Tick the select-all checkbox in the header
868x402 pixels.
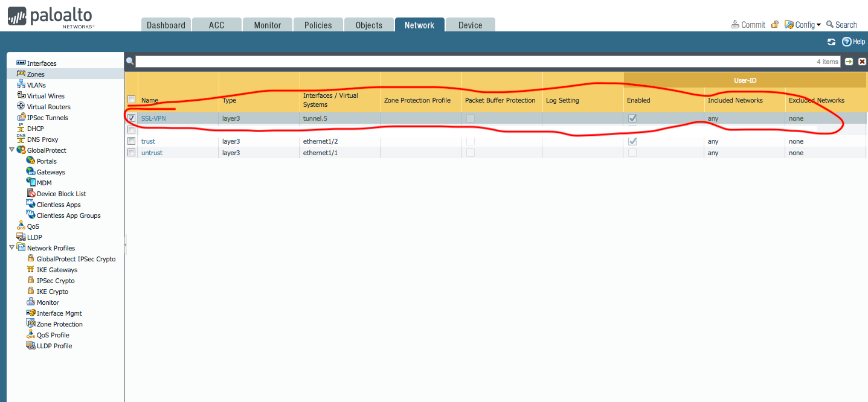tap(131, 100)
